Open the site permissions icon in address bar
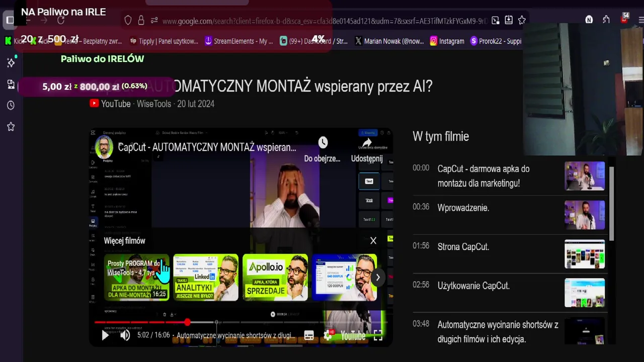This screenshot has width=644, height=362. pyautogui.click(x=154, y=20)
